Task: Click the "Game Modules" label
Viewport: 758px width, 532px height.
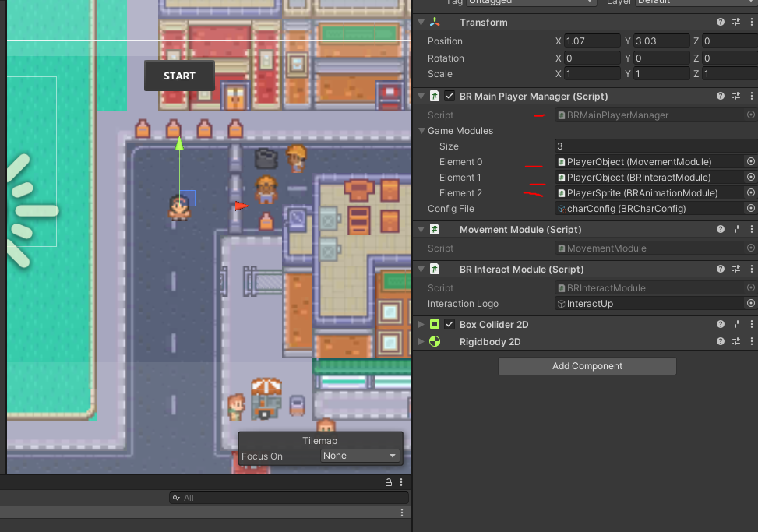Action: pyautogui.click(x=460, y=130)
